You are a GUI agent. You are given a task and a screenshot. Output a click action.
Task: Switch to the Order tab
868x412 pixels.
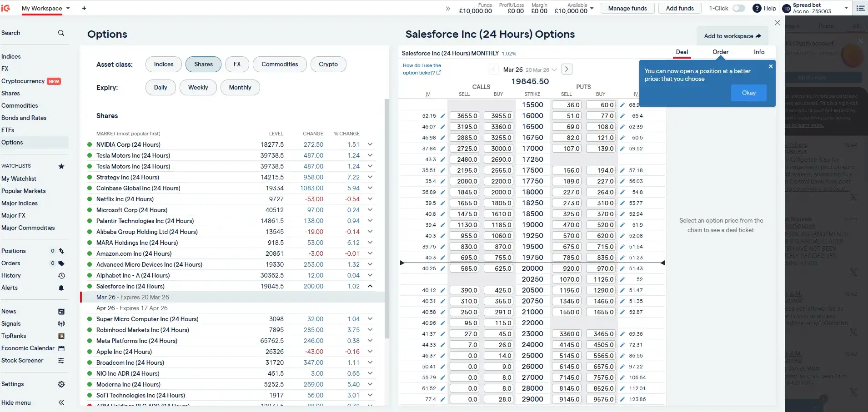point(720,52)
